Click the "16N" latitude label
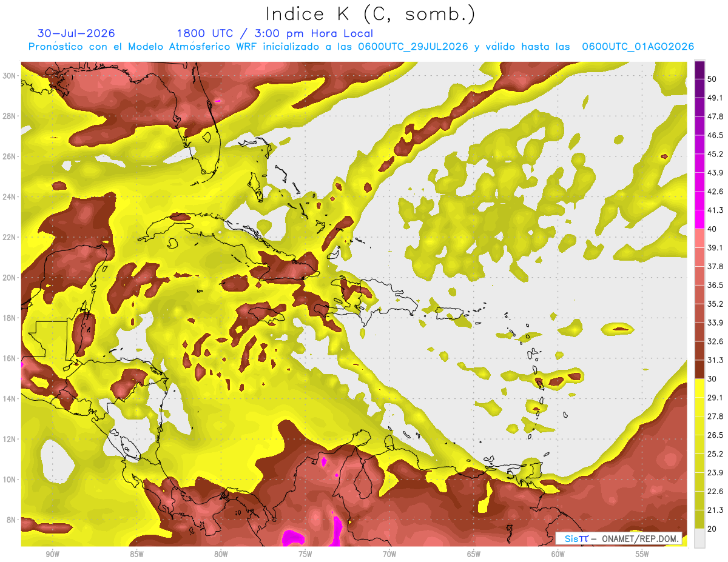 [10, 358]
